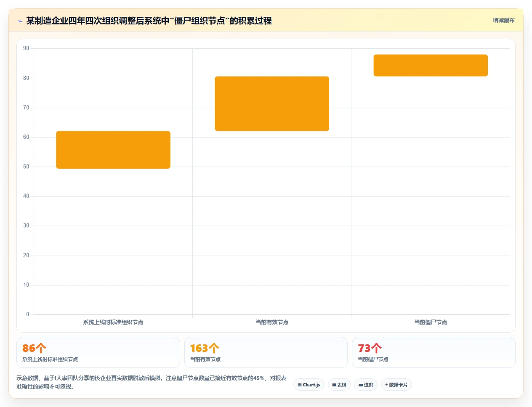Click the 表格 tag
The height and width of the screenshot is (407, 532).
pos(339,385)
